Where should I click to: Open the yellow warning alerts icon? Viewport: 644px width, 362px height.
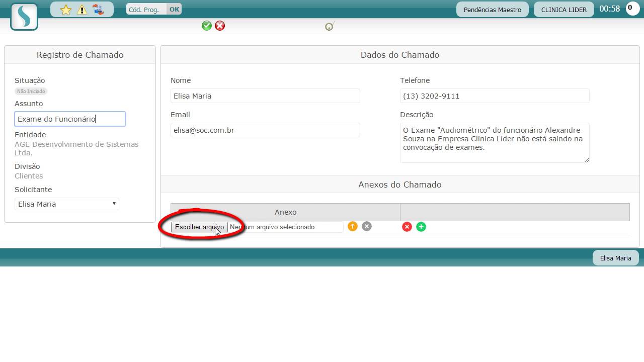point(82,10)
